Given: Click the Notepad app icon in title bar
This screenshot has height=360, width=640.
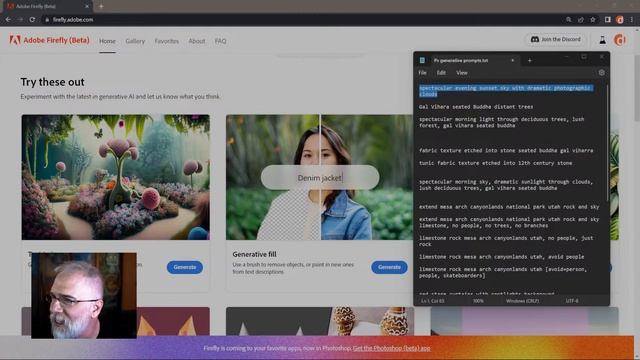Looking at the screenshot, I should (422, 60).
